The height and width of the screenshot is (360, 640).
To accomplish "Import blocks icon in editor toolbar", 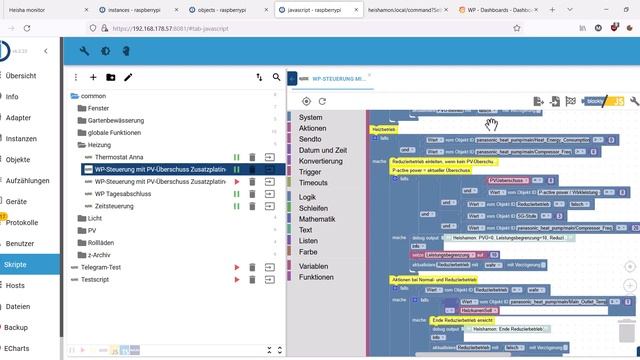I will 555,101.
